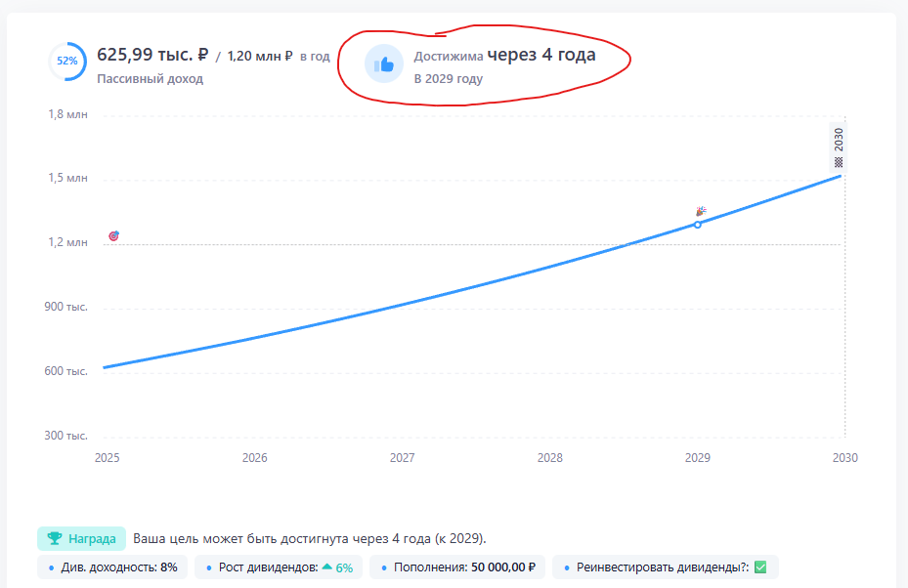Click the 625,99 тыс. ₽ amount
Screen dimensions: 908x588
click(152, 55)
